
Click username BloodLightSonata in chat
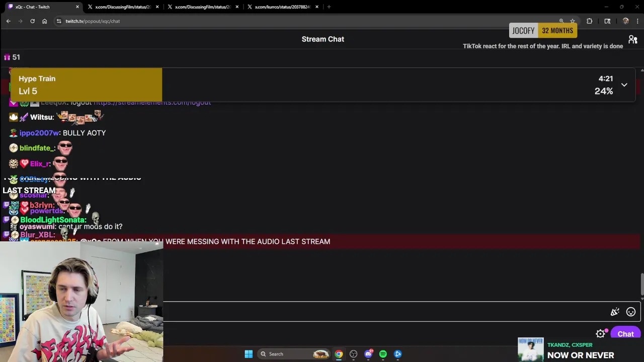53,220
